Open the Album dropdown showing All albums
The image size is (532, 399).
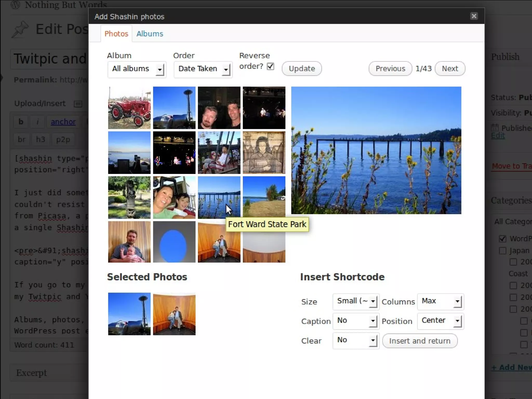click(x=137, y=69)
